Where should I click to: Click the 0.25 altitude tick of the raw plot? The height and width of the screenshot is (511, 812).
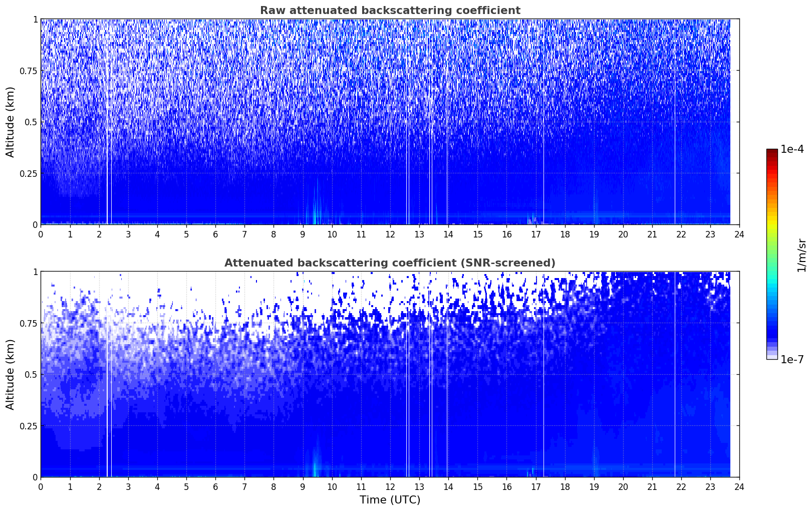click(x=30, y=173)
